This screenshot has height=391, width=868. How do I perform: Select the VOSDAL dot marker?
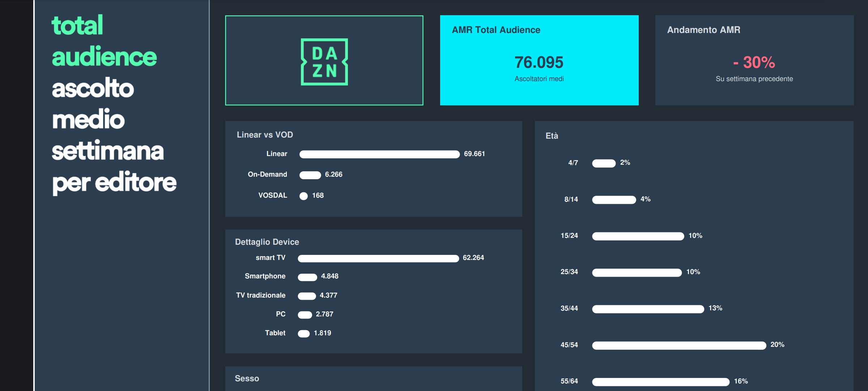pyautogui.click(x=303, y=196)
